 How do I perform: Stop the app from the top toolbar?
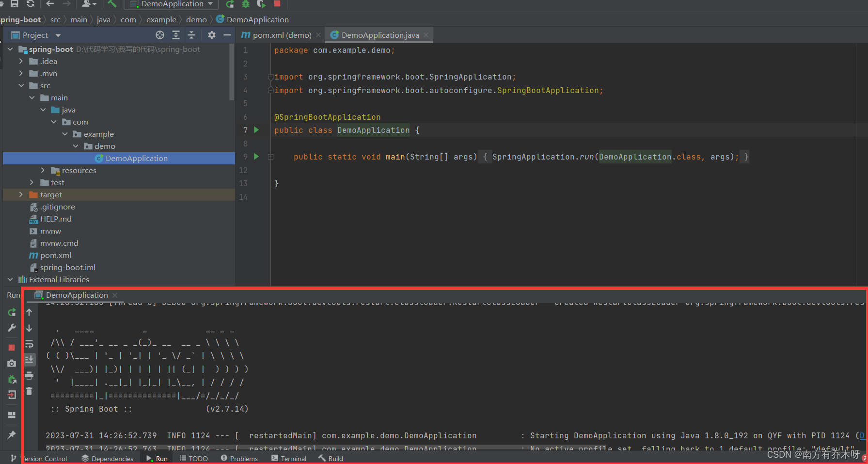(277, 3)
